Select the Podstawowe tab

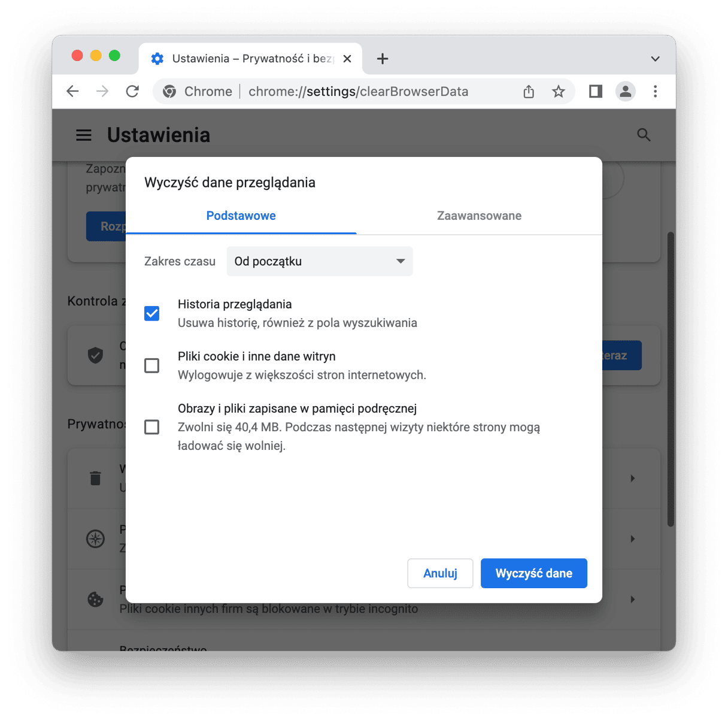tap(241, 216)
